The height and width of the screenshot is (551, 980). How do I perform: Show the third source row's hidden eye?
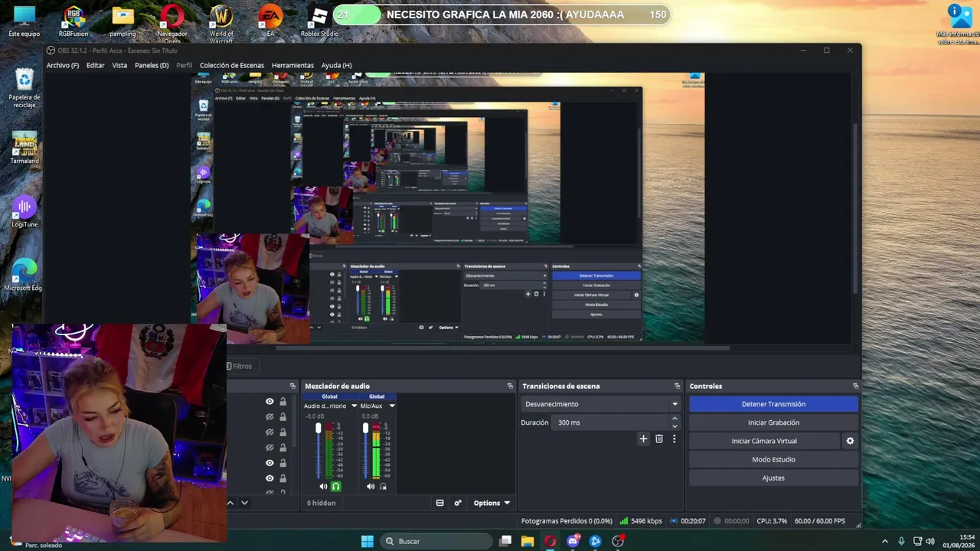point(269,432)
